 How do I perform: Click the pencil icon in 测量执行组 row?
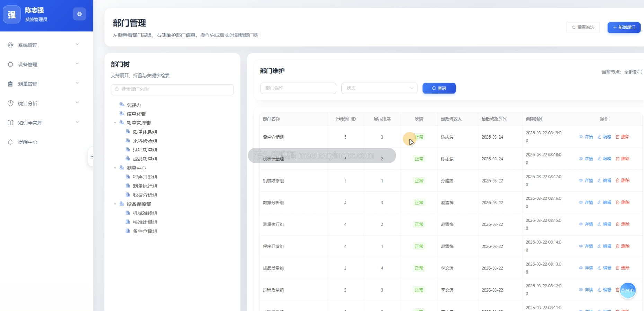pos(599,224)
